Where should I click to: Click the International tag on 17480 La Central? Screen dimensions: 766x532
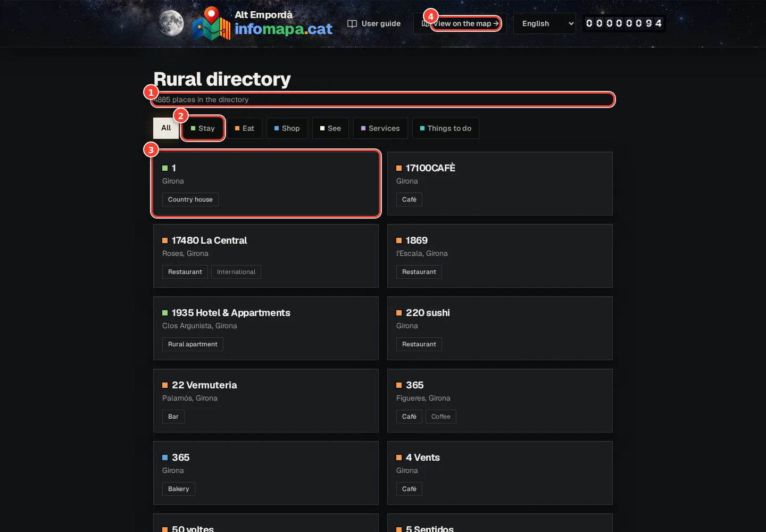(x=236, y=272)
